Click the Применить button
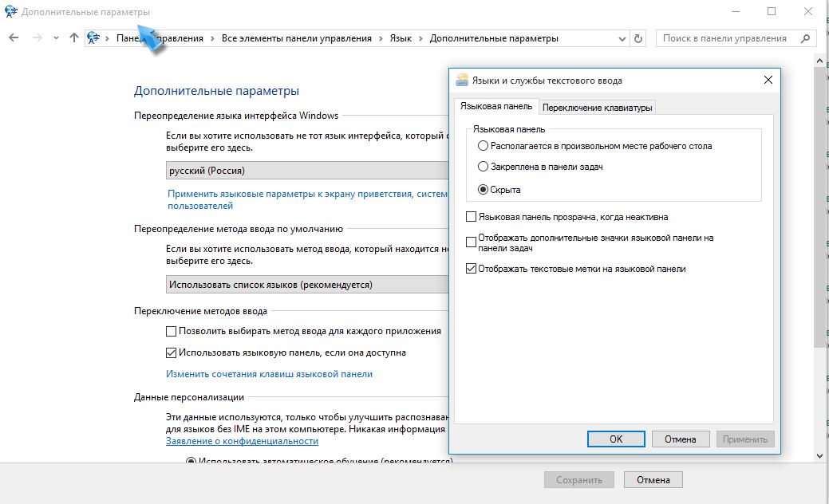Screen dimensions: 829x504 745,439
